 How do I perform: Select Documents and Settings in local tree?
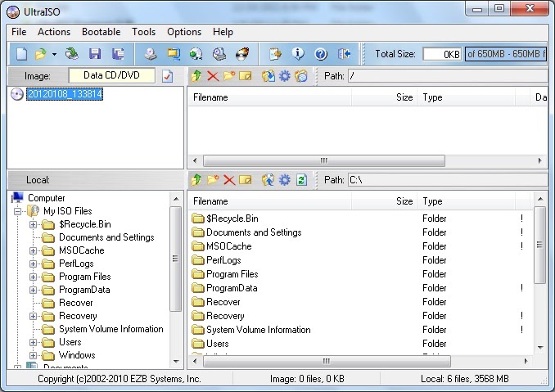point(106,237)
